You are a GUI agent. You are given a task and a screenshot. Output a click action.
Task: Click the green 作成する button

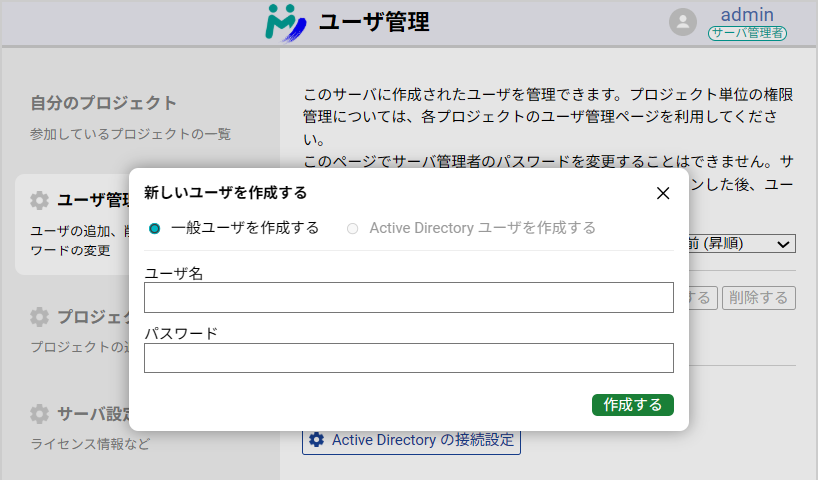[632, 405]
